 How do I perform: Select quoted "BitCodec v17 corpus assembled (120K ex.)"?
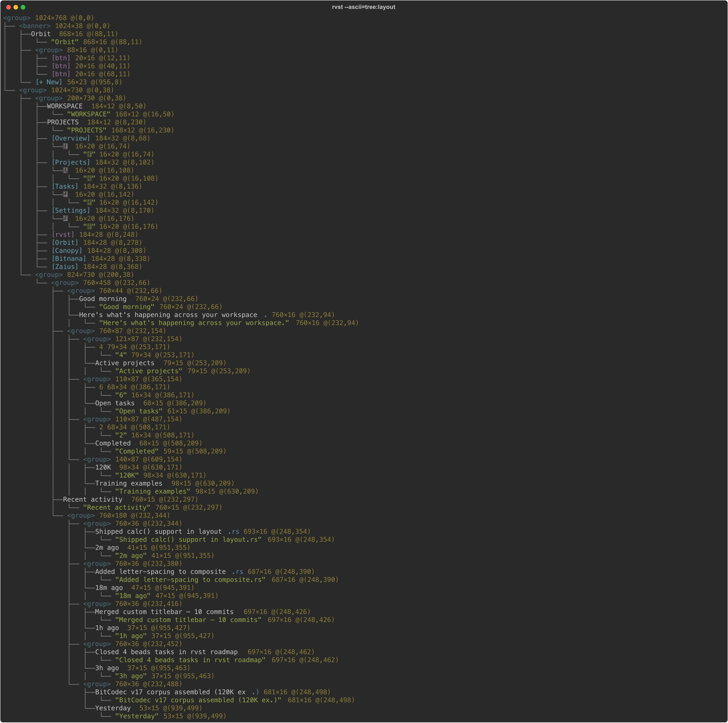click(x=198, y=700)
